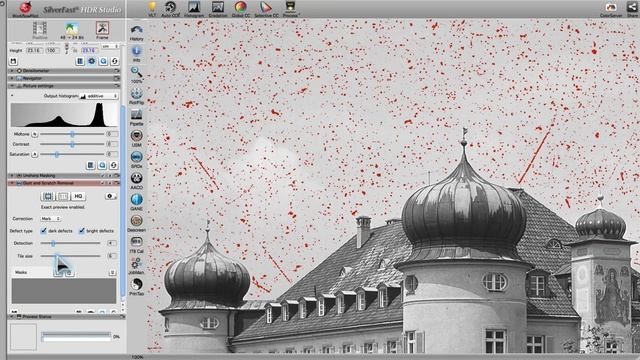Click the reset arrows button below Height
The image size is (640, 360).
point(114,61)
